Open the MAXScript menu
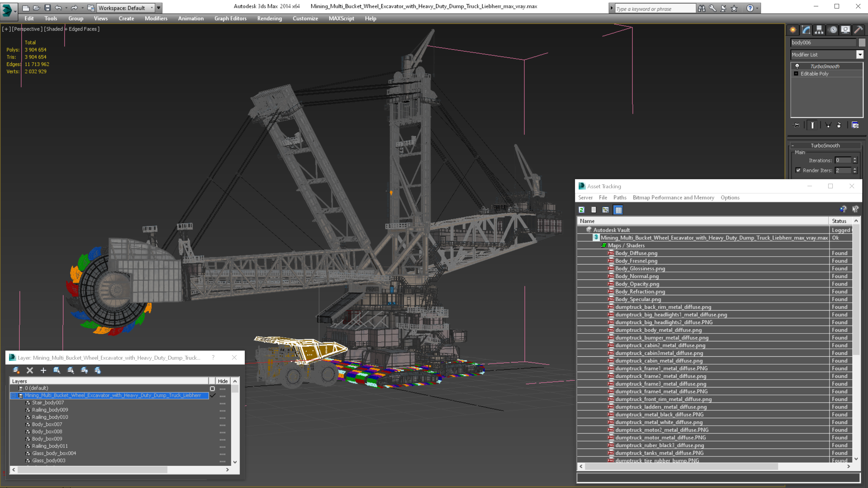This screenshot has height=488, width=868. (341, 18)
